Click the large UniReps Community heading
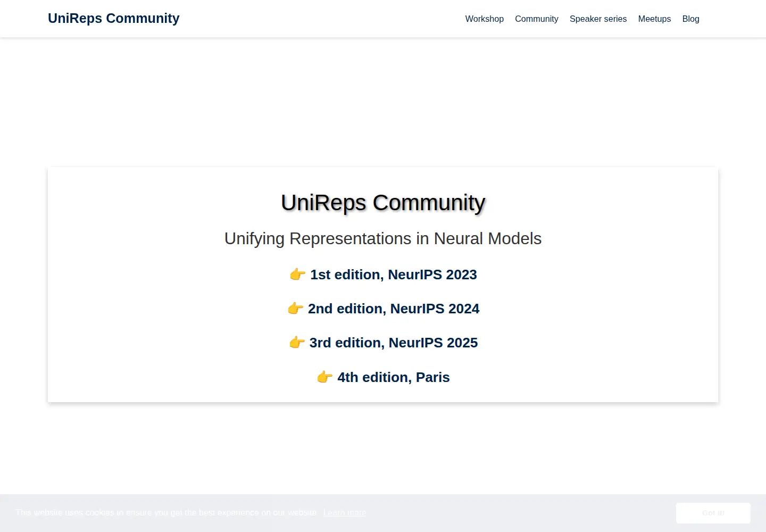Viewport: 766px width, 532px height. coord(383,203)
